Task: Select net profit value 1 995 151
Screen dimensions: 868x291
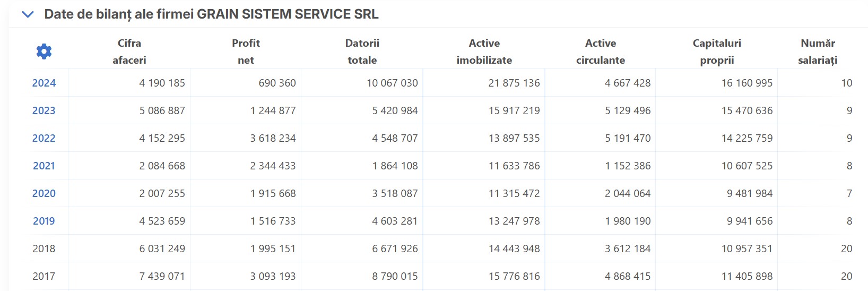Action: coord(273,249)
